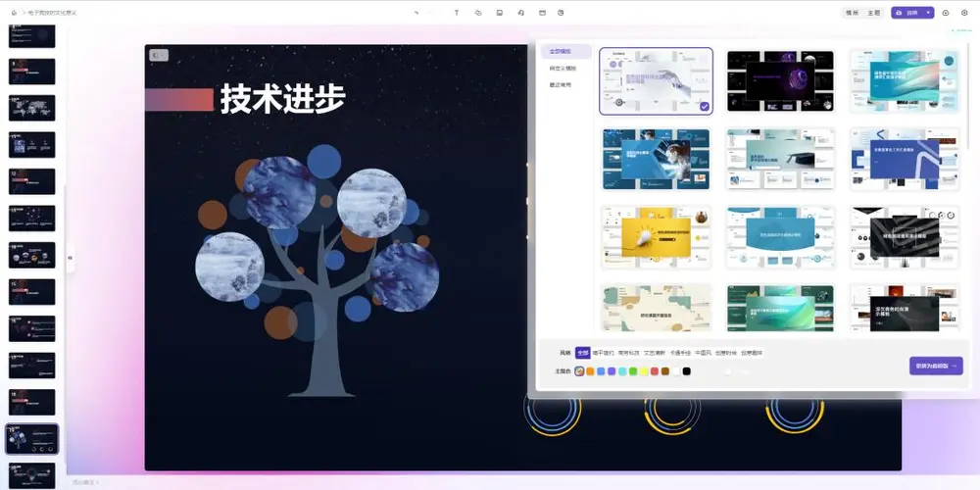Select 自定义模板 in the template sidebar
Image resolution: width=980 pixels, height=490 pixels.
[563, 69]
